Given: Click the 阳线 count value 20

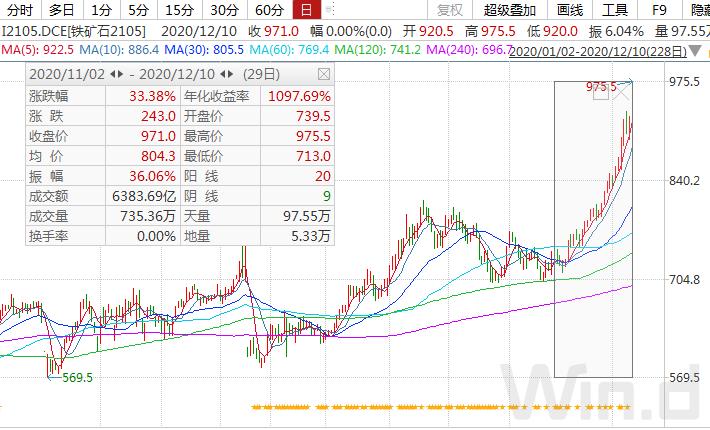Looking at the screenshot, I should [x=323, y=176].
